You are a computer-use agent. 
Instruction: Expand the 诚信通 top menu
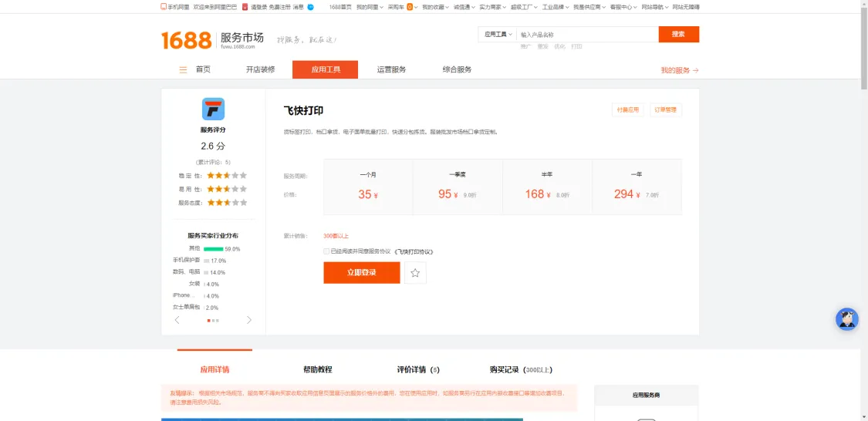click(464, 7)
